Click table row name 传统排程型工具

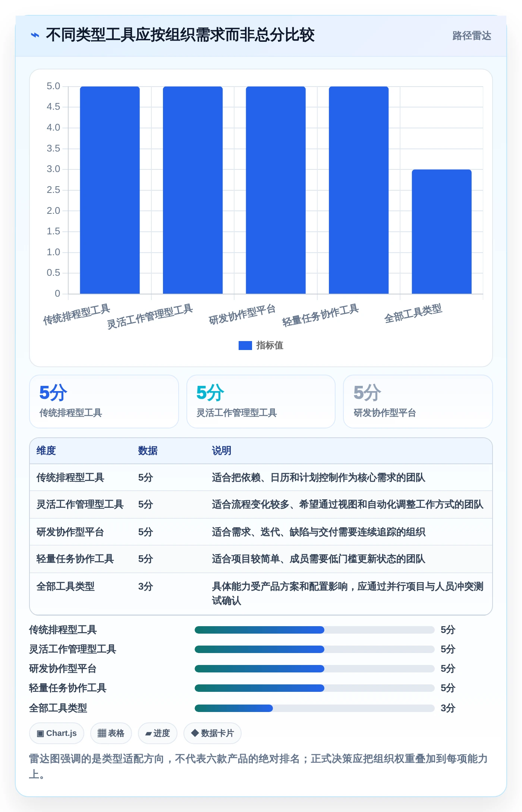[70, 478]
